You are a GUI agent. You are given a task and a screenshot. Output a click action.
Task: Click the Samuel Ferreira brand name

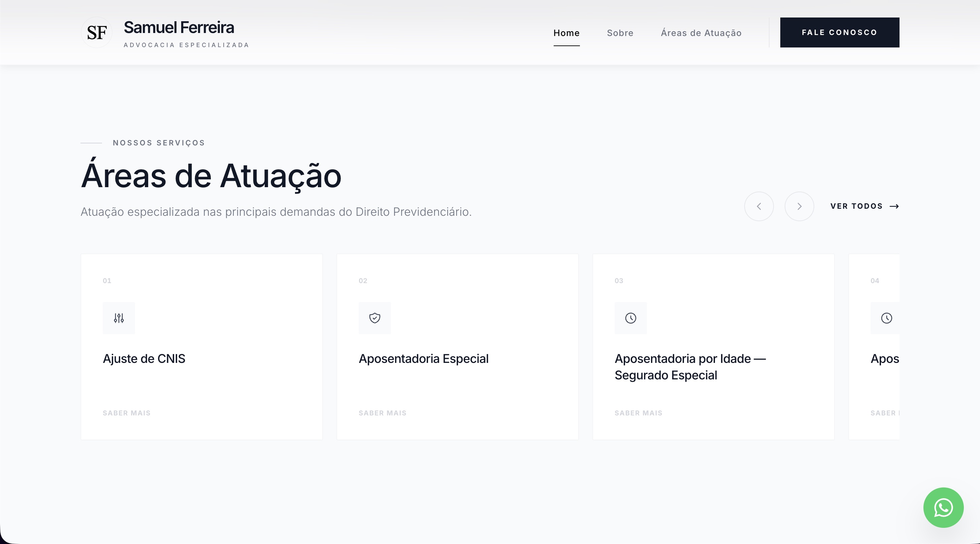click(x=179, y=27)
